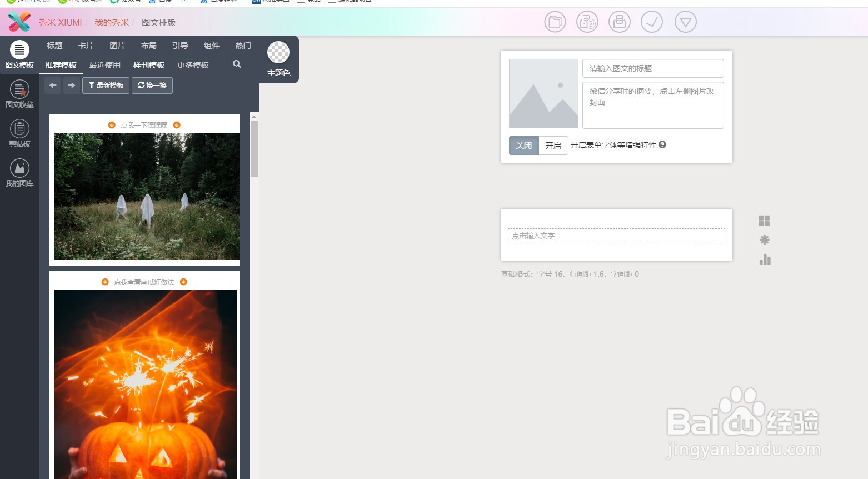Image resolution: width=868 pixels, height=479 pixels.
Task: Switch to 更多模板 tab
Action: click(193, 65)
